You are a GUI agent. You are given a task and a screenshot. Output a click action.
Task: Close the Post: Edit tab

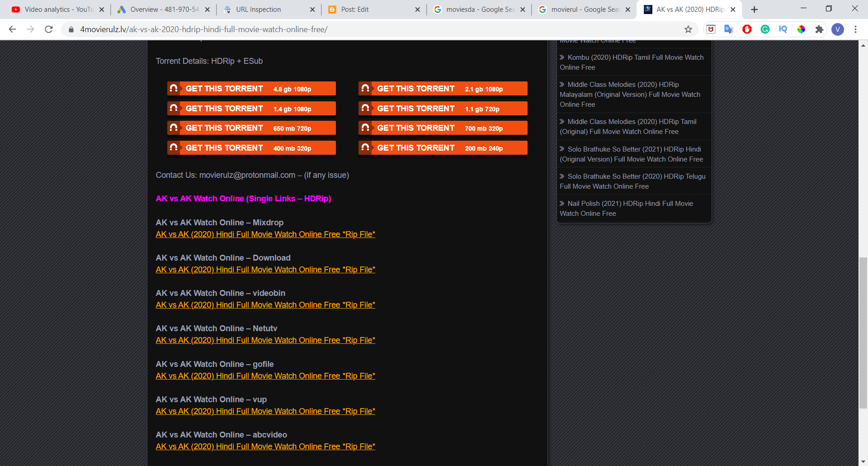(417, 10)
